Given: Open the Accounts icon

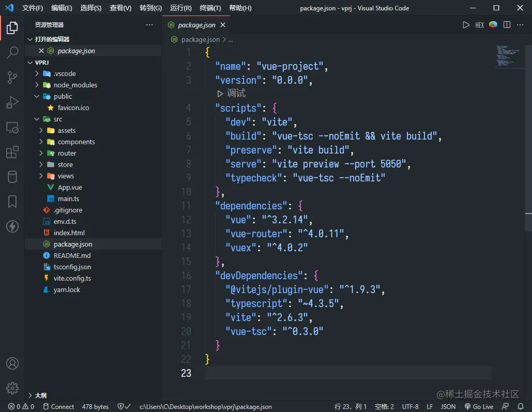Looking at the screenshot, I should click(x=12, y=363).
